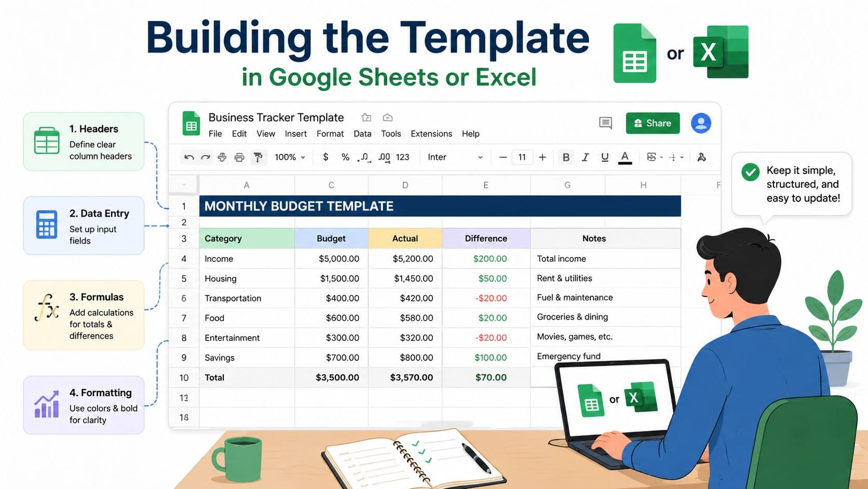Select column header E
868x489 pixels.
486,185
